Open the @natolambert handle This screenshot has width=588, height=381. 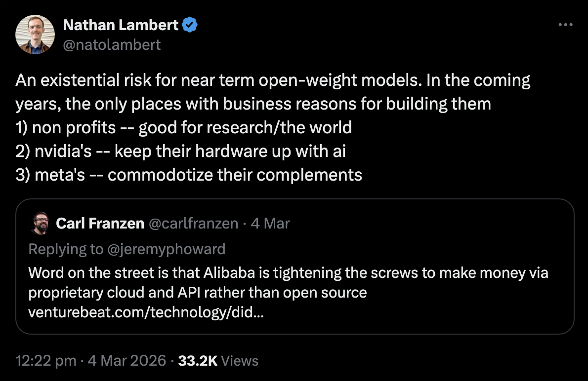(x=112, y=44)
